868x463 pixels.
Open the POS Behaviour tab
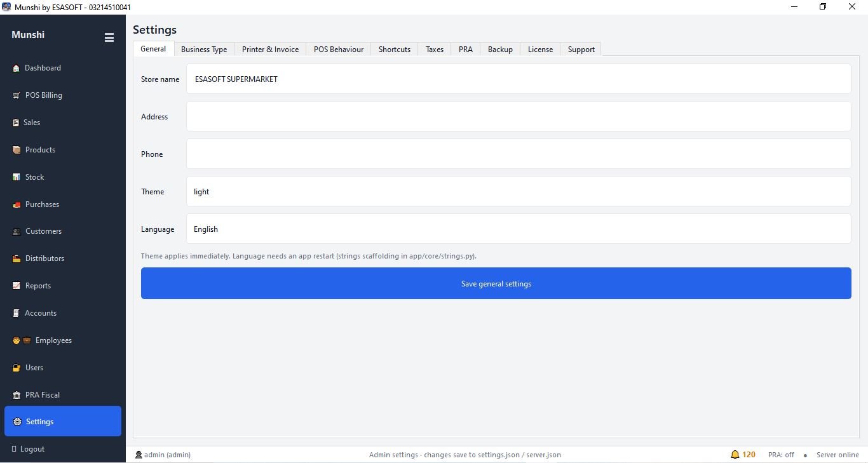tap(339, 50)
